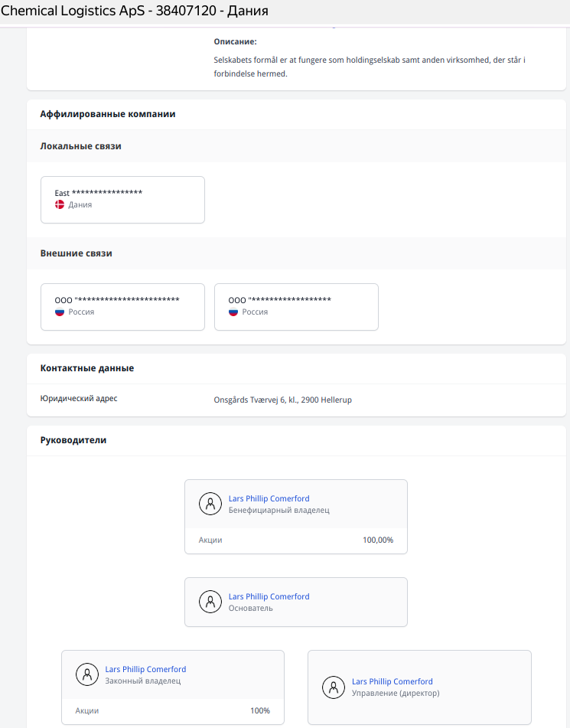
Task: Click Russia flag on second ООО card
Action: click(x=233, y=312)
